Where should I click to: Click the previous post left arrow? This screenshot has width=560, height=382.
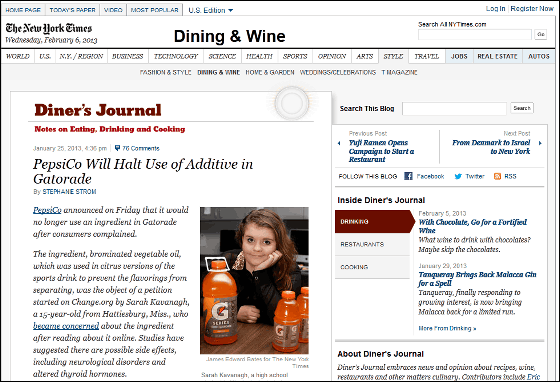tap(339, 143)
